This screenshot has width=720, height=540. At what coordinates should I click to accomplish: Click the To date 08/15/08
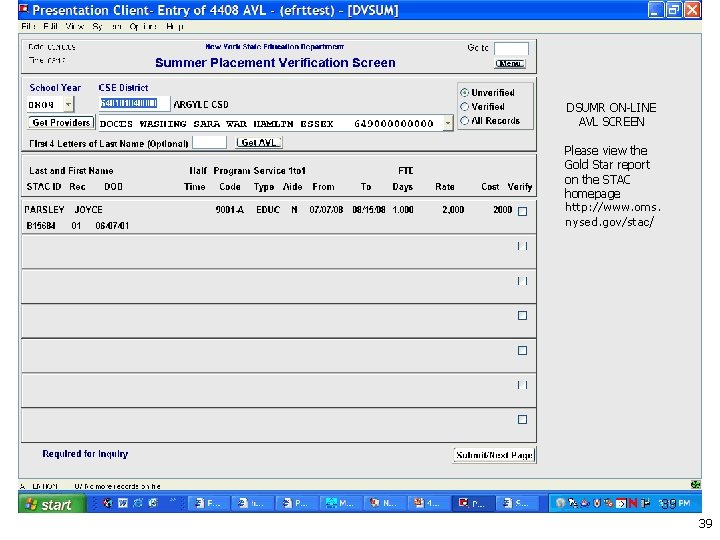(369, 210)
